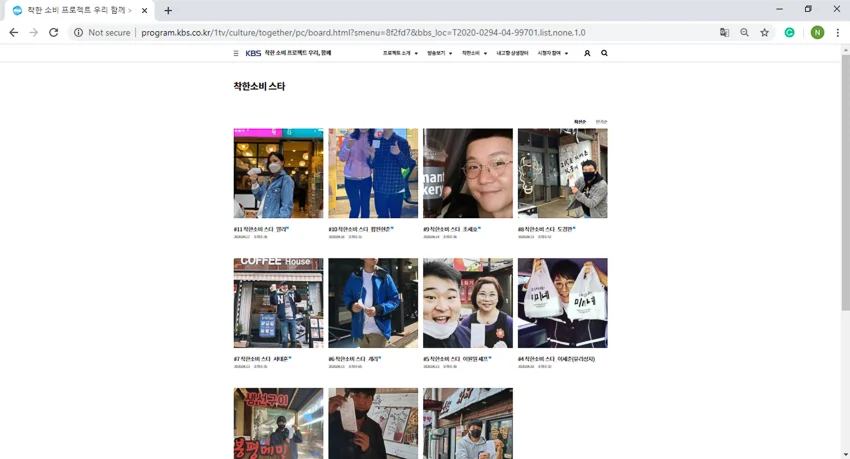Go back with the browser back arrow

click(14, 33)
